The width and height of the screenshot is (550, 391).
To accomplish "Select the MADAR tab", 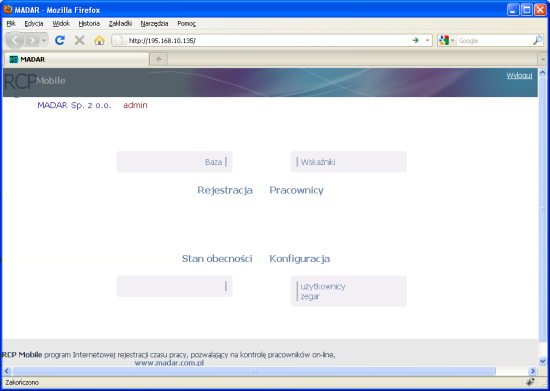I will [76, 59].
